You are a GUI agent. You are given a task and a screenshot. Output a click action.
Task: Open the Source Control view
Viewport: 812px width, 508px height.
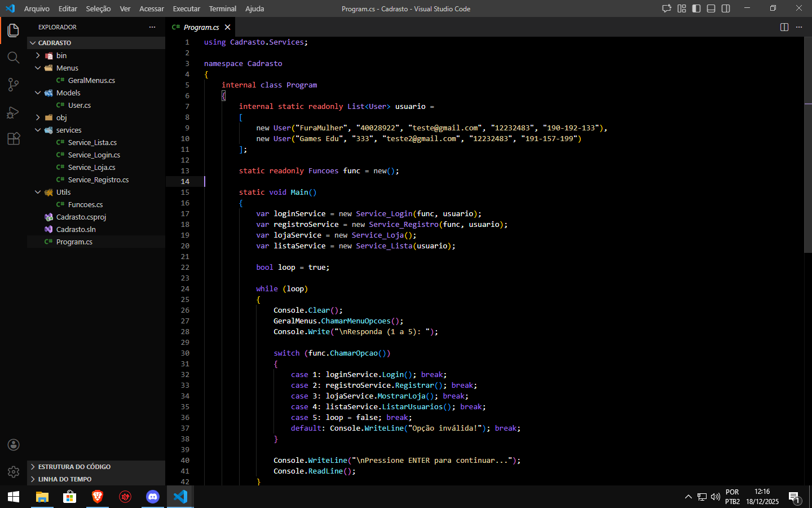(x=14, y=85)
